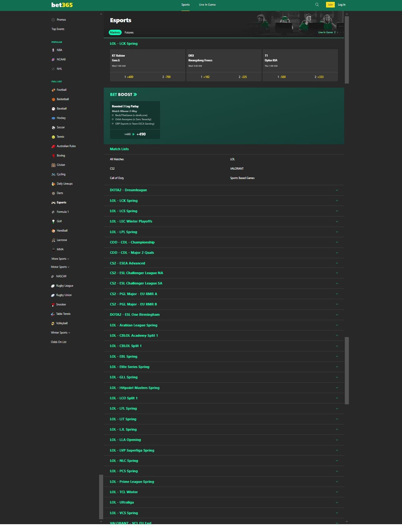Open Sports Based Games list
Screen dimensions: 402x532
(x=242, y=178)
